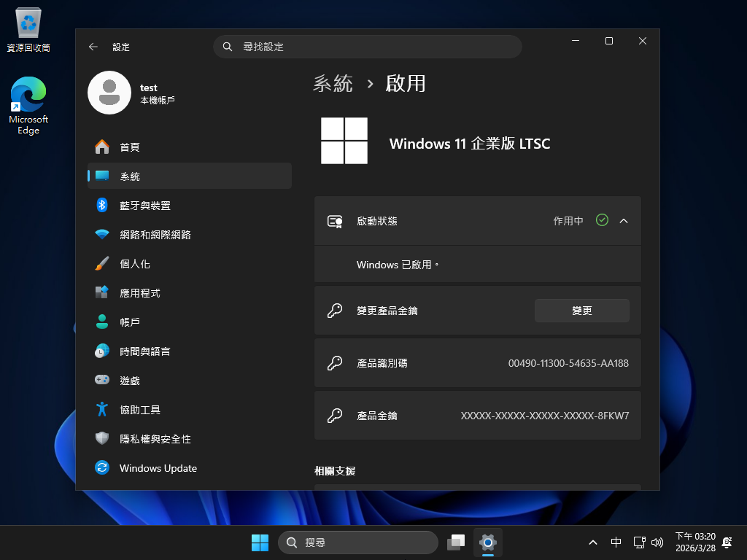Open the Apps settings section
The image size is (747, 560).
click(140, 293)
